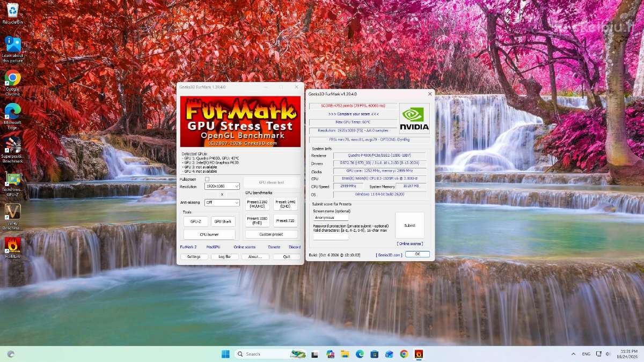Click the weather widget at taskbar's left
This screenshot has width=644, height=362.
pyautogui.click(x=11, y=354)
